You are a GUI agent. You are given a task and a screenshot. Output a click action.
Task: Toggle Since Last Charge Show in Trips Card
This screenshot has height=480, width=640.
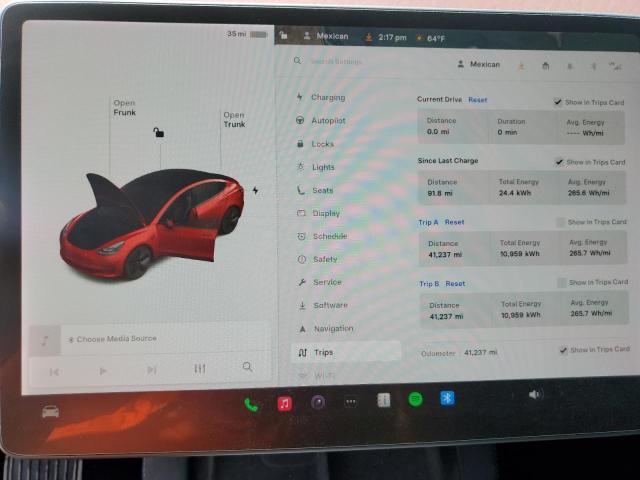click(559, 162)
